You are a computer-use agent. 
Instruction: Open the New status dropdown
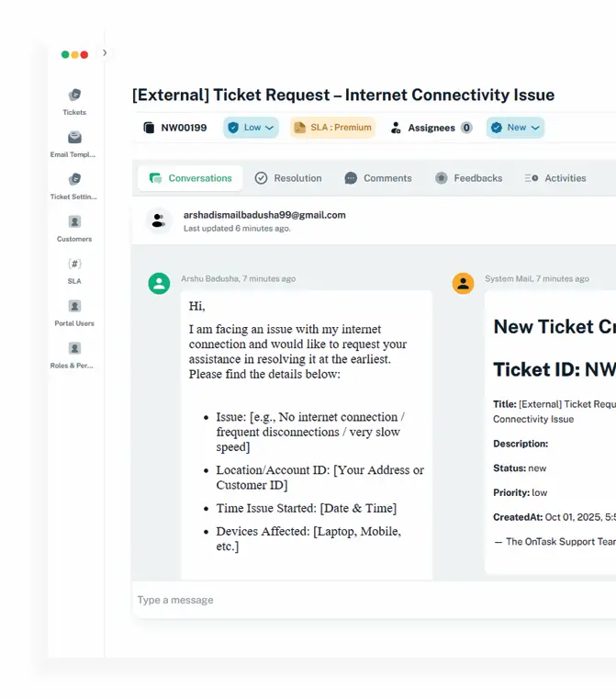tap(515, 128)
